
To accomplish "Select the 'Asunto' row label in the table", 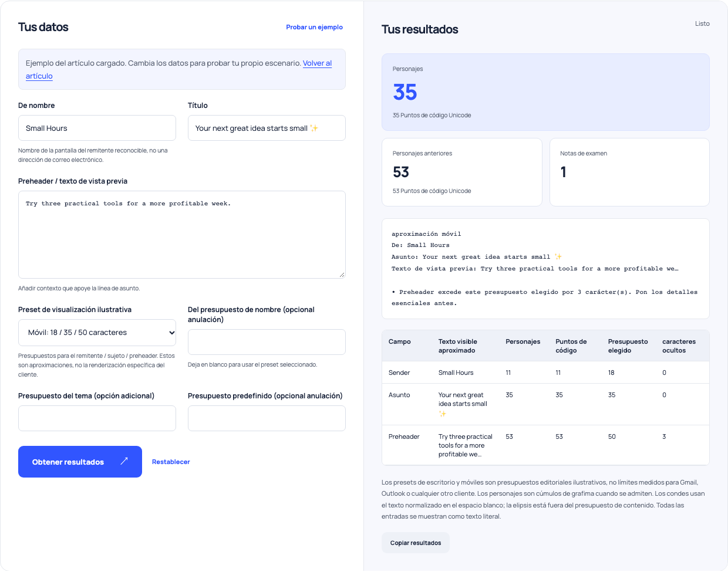I will tap(399, 395).
